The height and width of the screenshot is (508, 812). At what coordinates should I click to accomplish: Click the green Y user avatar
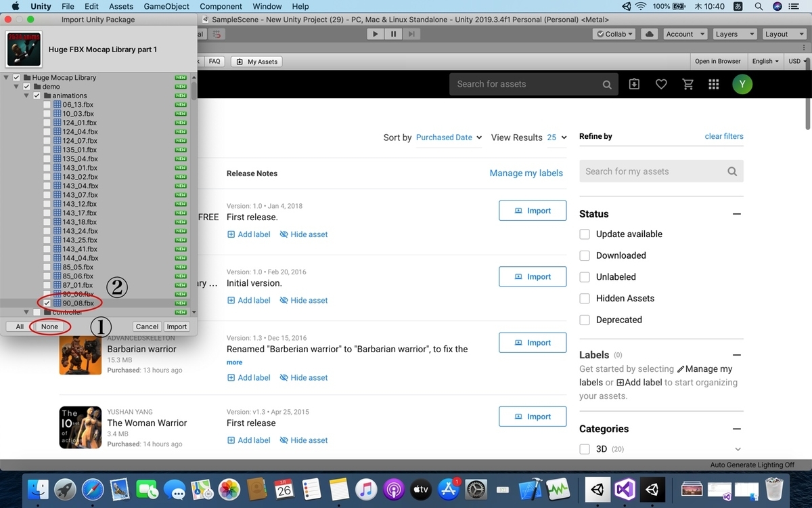coord(742,84)
